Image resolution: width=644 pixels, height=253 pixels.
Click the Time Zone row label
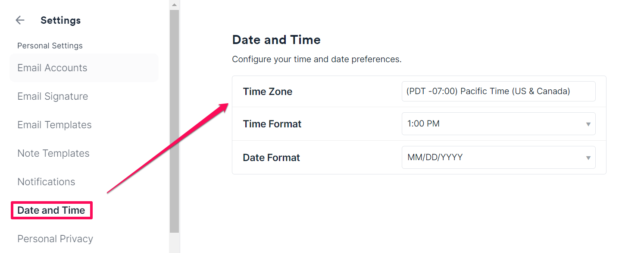click(x=267, y=91)
